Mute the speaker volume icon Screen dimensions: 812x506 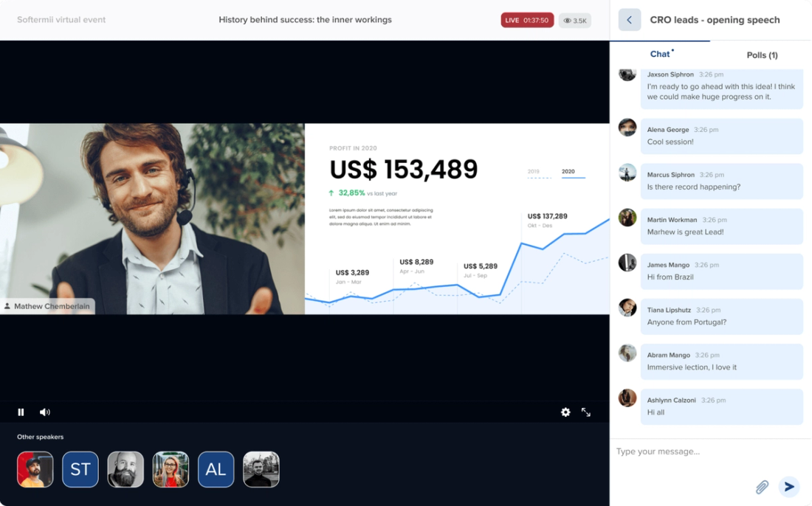tap(45, 412)
